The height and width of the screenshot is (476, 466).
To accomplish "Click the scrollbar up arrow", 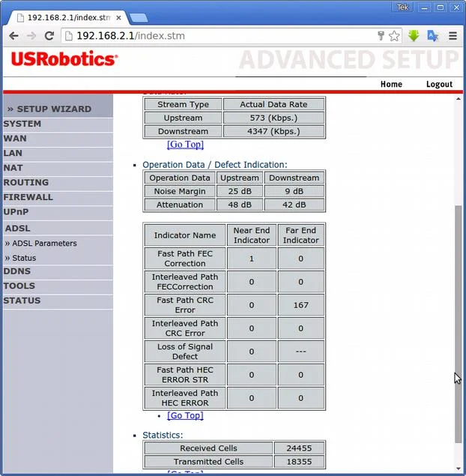I will (458, 99).
